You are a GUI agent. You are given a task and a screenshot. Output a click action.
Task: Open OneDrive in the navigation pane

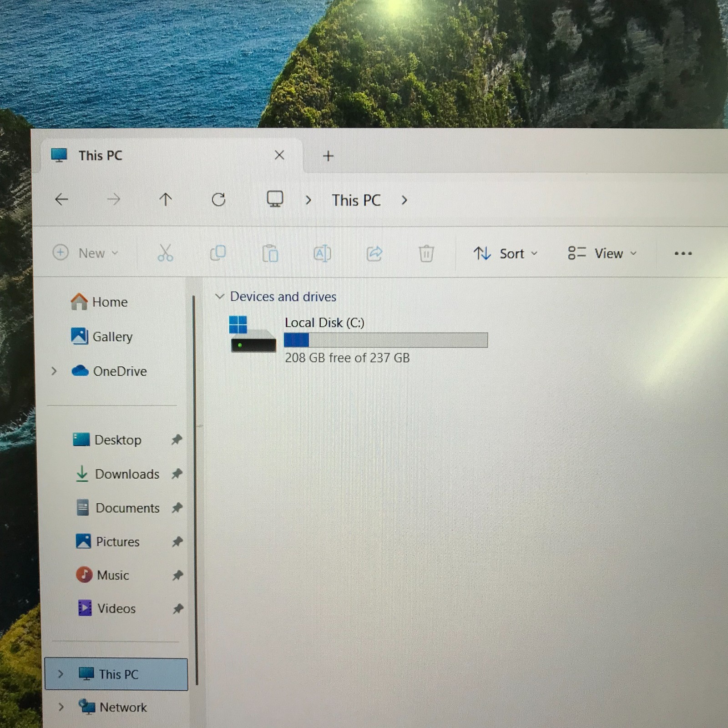(109, 371)
